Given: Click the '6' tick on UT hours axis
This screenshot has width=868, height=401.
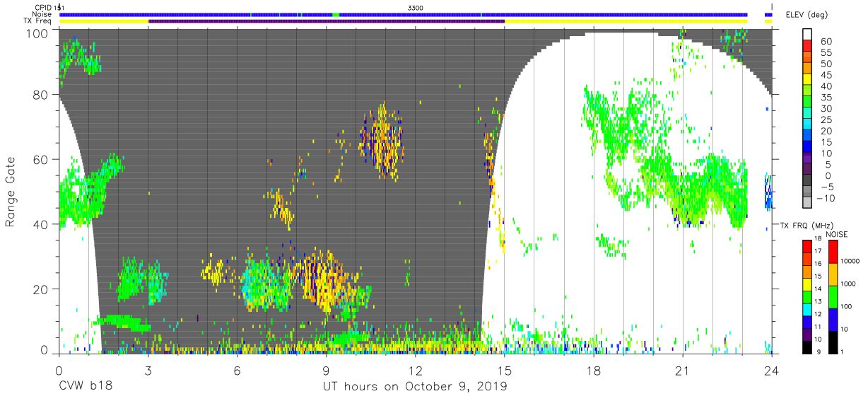Looking at the screenshot, I should 237,371.
